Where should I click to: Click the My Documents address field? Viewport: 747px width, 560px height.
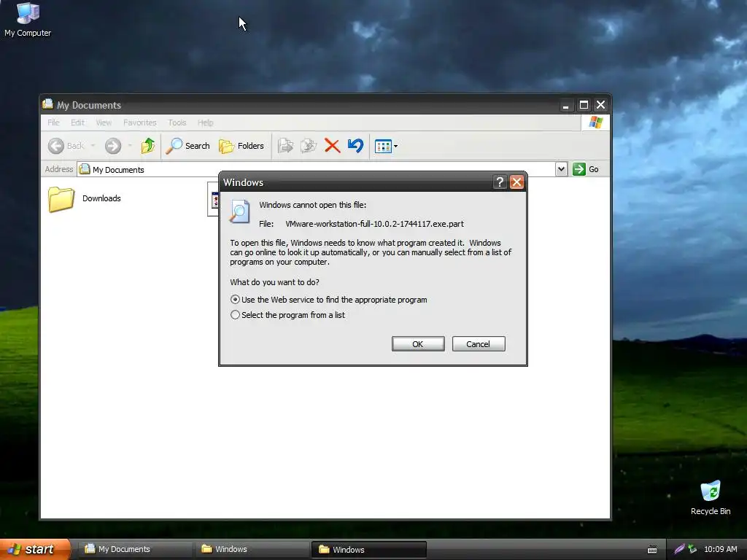317,169
